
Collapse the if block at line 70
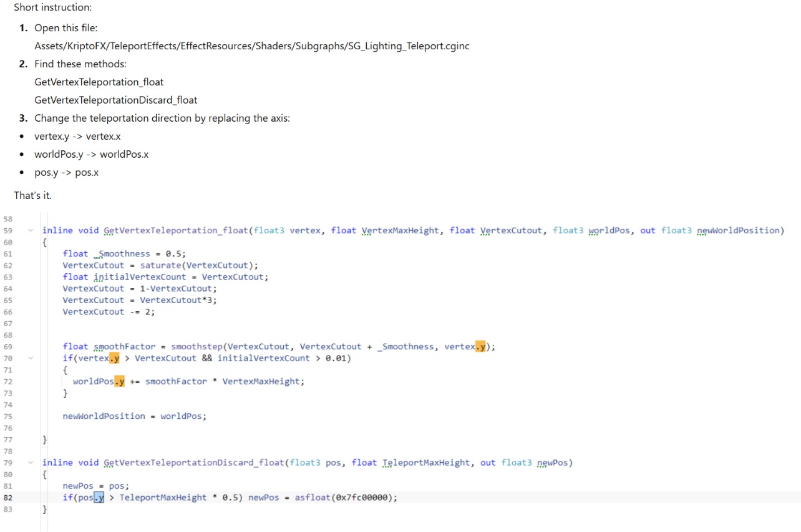pyautogui.click(x=31, y=359)
